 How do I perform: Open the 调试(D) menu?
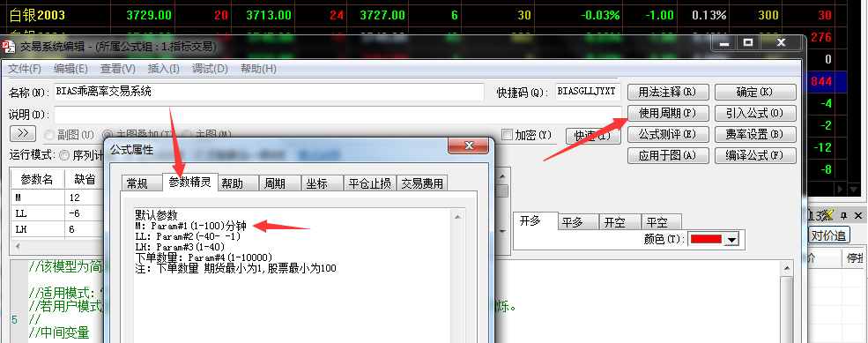tap(210, 69)
